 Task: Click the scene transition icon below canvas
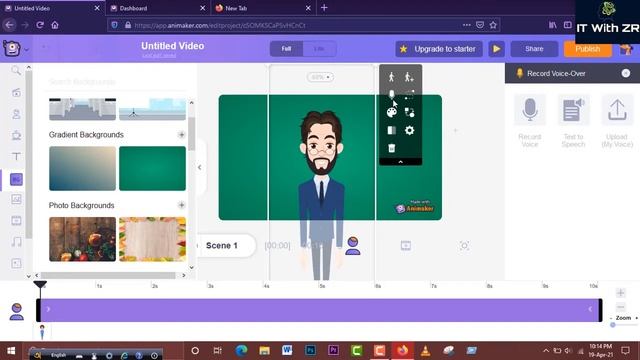click(x=406, y=245)
